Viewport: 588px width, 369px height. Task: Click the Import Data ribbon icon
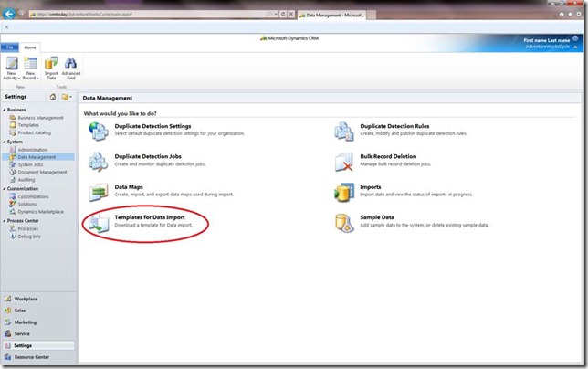click(x=51, y=68)
